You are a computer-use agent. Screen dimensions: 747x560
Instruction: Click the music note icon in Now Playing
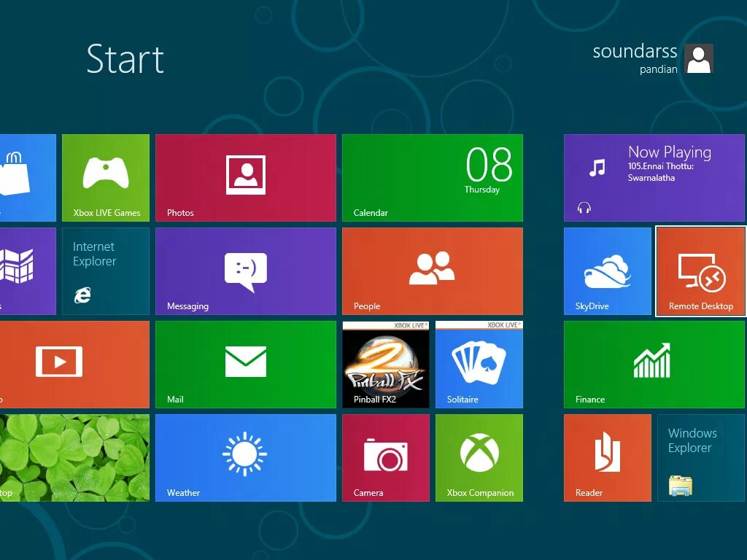pos(597,168)
